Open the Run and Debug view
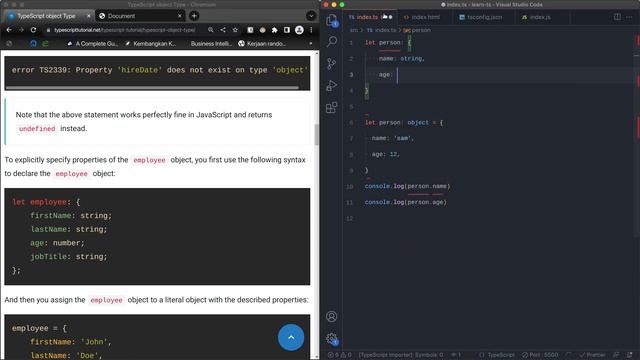The image size is (640, 360). click(x=331, y=85)
